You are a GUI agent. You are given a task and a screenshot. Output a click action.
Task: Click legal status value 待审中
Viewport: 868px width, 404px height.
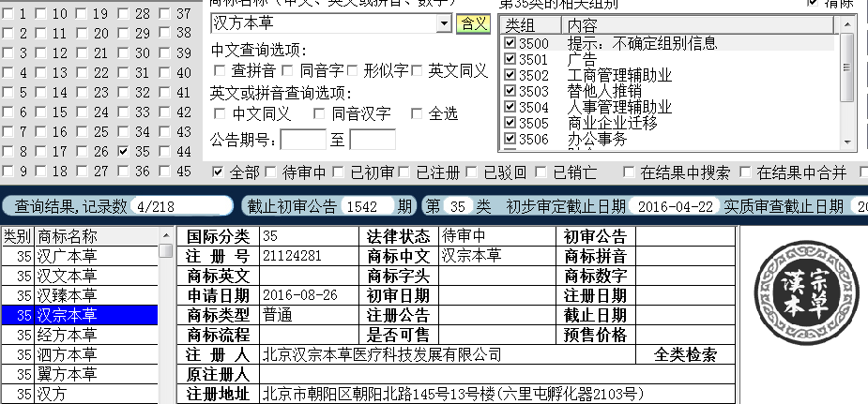tap(464, 236)
